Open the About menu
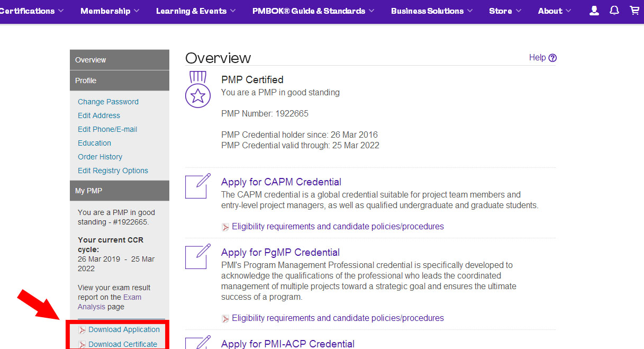This screenshot has width=644, height=349. (555, 11)
